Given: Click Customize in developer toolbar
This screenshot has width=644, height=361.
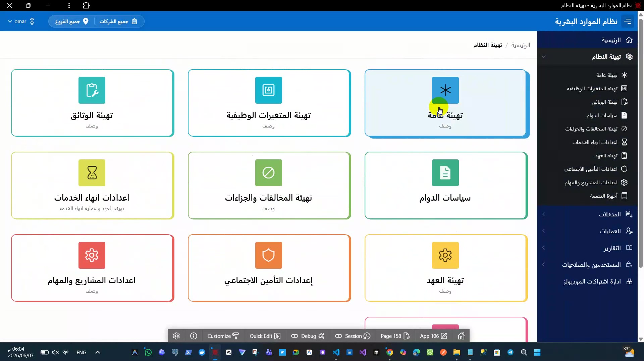Looking at the screenshot, I should [x=223, y=336].
